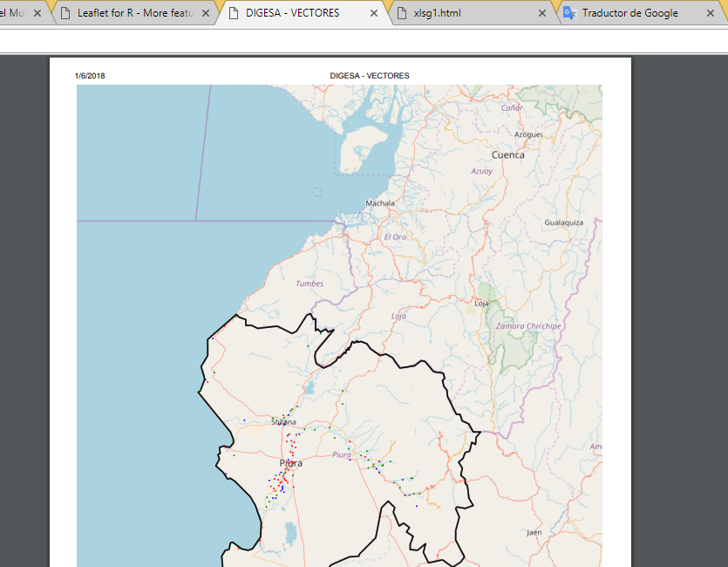Click the Cuenca city label on map
The height and width of the screenshot is (567, 728).
click(508, 155)
